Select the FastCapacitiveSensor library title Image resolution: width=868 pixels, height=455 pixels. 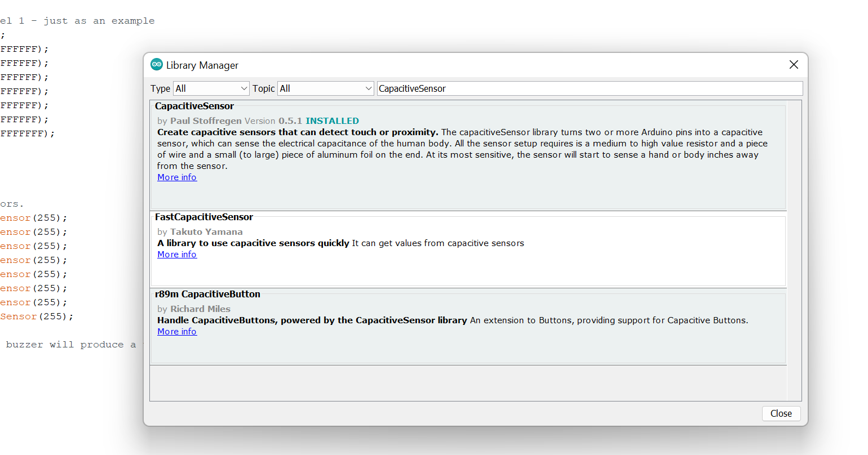pos(204,217)
